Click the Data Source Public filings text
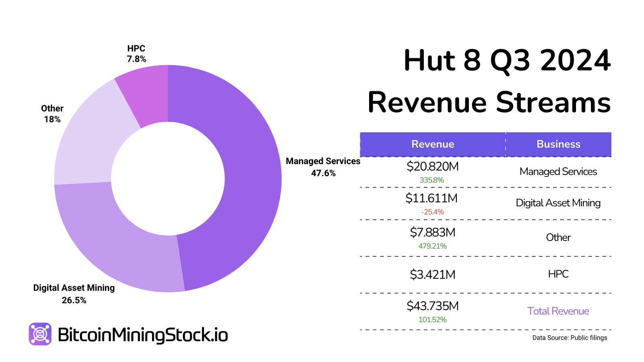This screenshot has width=644, height=362. pyautogui.click(x=570, y=338)
